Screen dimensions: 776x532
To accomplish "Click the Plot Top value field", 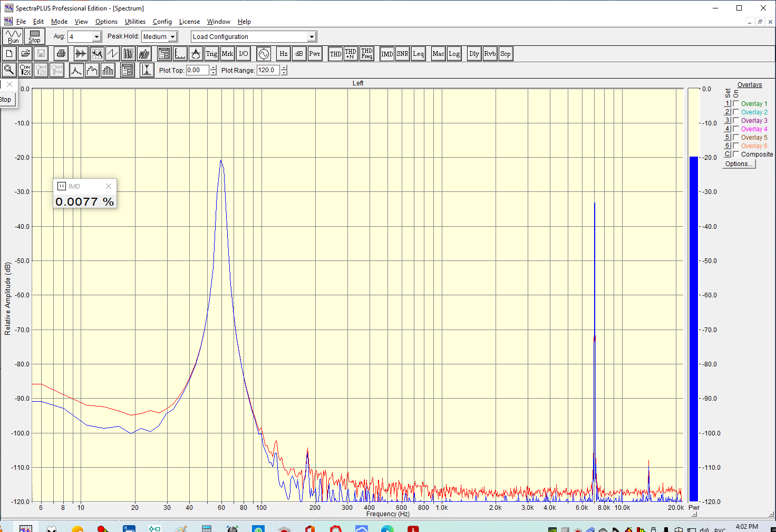I will pos(198,70).
